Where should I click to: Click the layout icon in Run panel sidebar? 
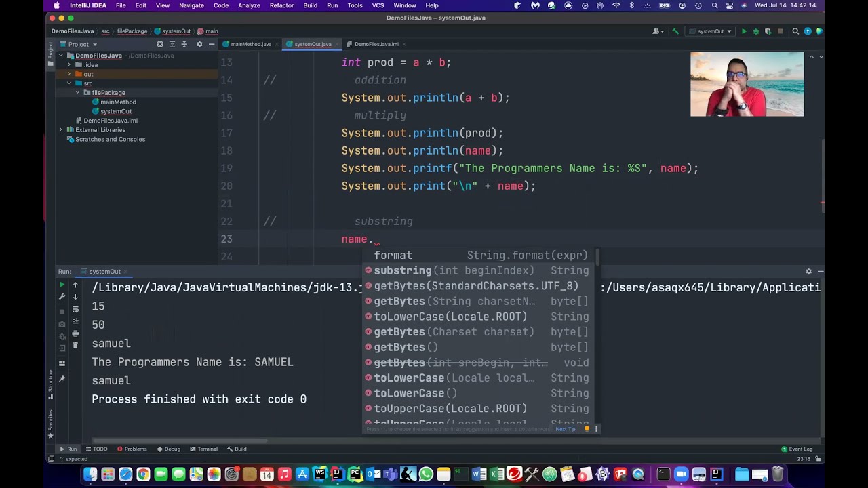pyautogui.click(x=62, y=363)
